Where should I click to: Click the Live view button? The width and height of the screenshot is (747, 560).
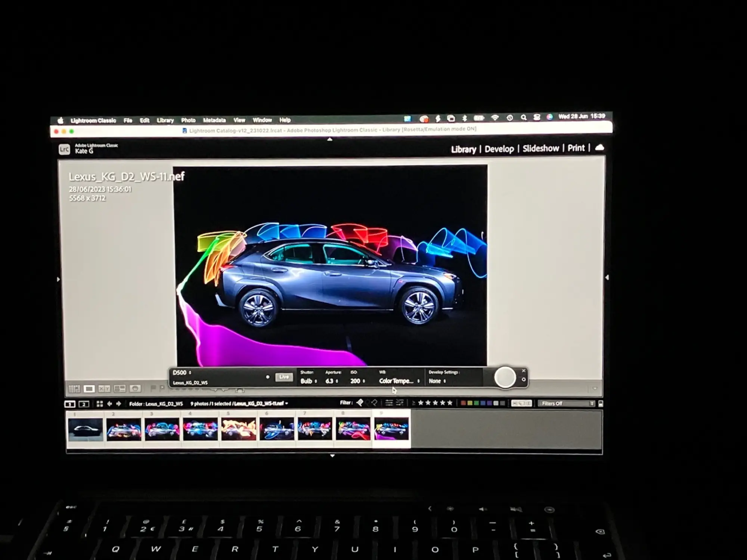pyautogui.click(x=284, y=377)
